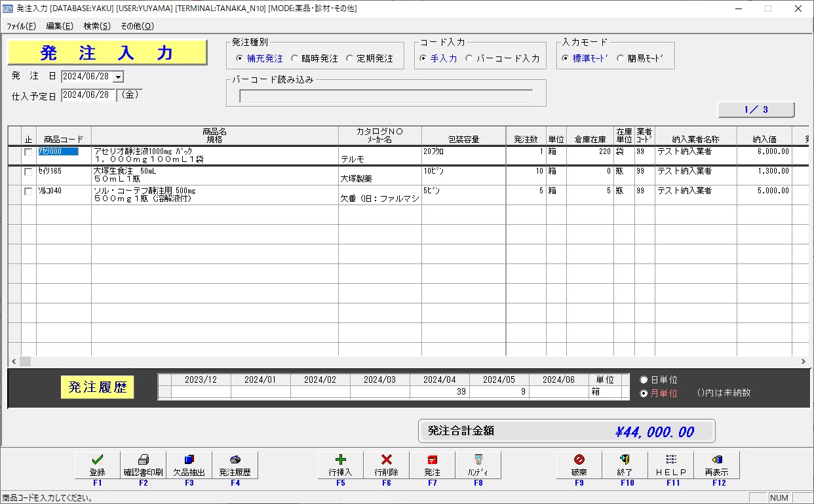Insert a row with 行挿入 button
Viewport: 814px width, 504px height.
click(340, 465)
